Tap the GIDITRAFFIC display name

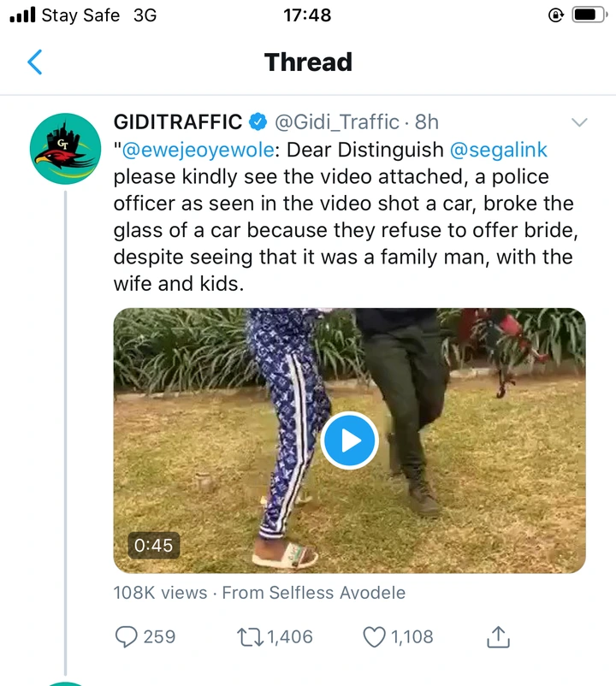[177, 122]
